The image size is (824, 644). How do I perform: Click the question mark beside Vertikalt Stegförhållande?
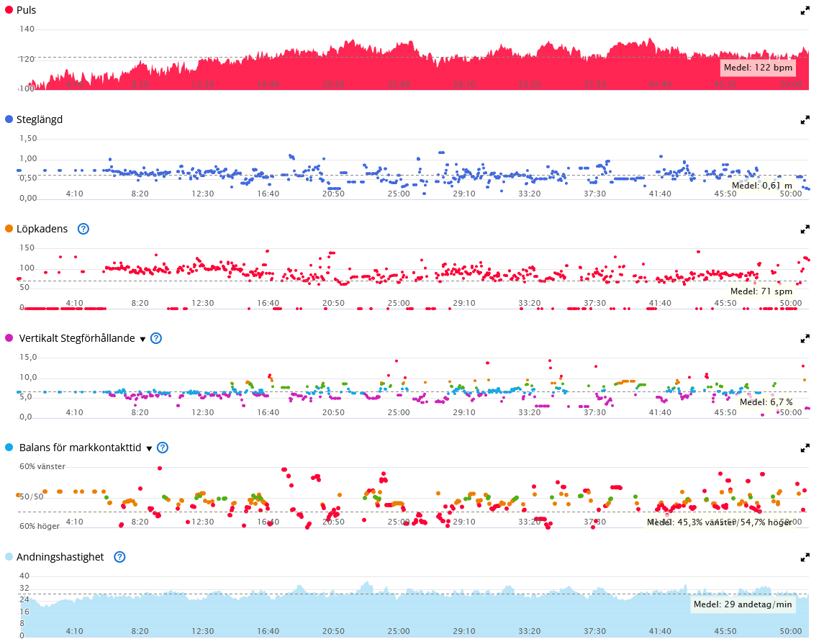(x=156, y=338)
